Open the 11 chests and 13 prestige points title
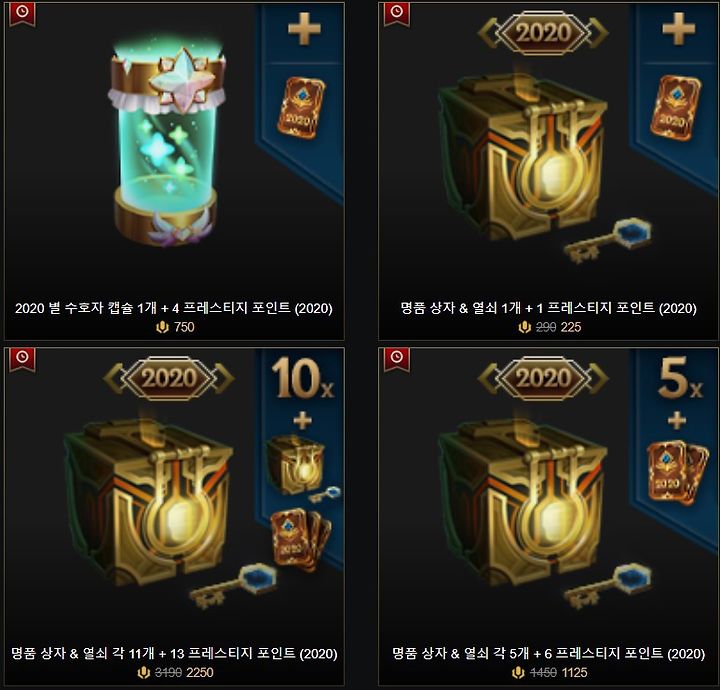The height and width of the screenshot is (690, 720). pos(174,653)
